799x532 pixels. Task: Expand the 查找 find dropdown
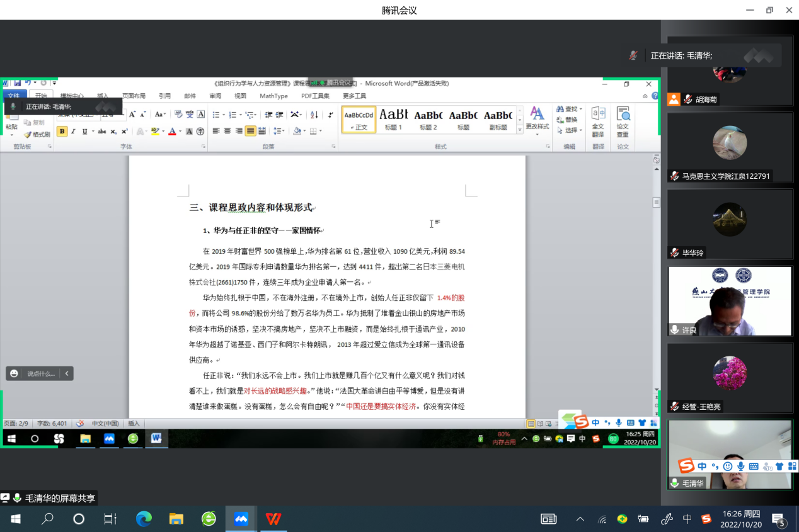coord(580,110)
